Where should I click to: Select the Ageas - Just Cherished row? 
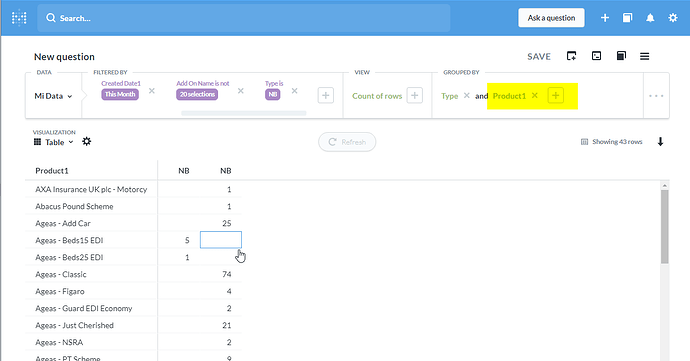133,325
